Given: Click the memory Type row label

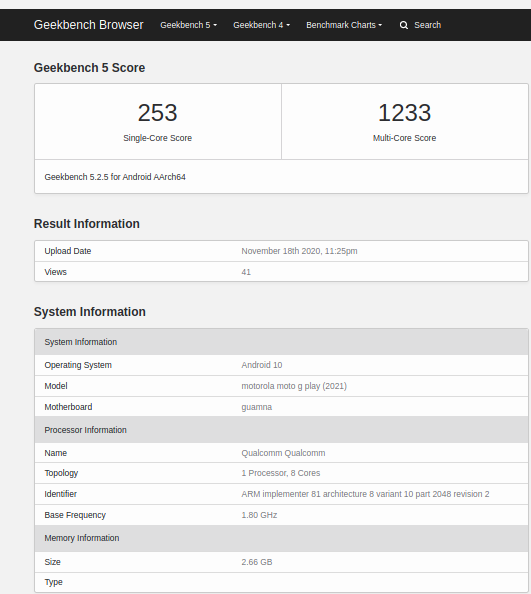Looking at the screenshot, I should coord(53,582).
